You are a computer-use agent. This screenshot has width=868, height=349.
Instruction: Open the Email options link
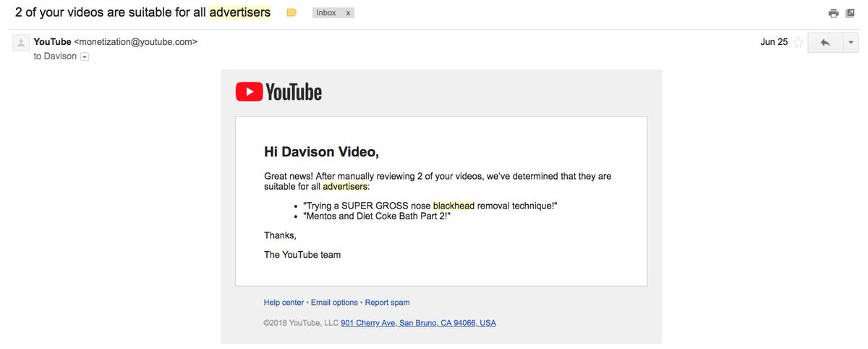[x=334, y=303]
